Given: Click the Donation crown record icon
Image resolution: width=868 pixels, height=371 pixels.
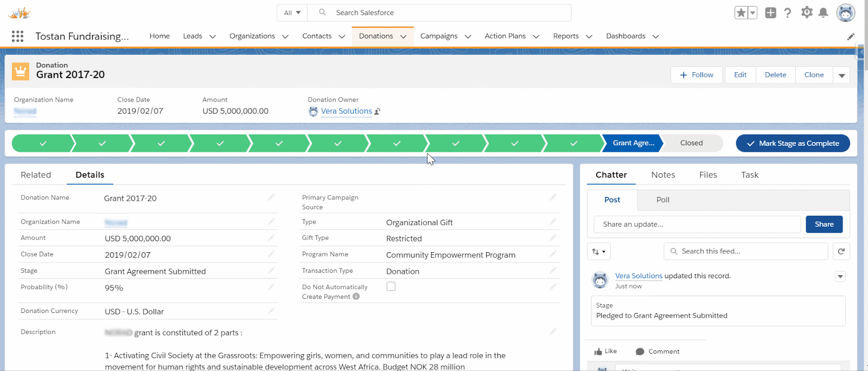Looking at the screenshot, I should [x=21, y=71].
